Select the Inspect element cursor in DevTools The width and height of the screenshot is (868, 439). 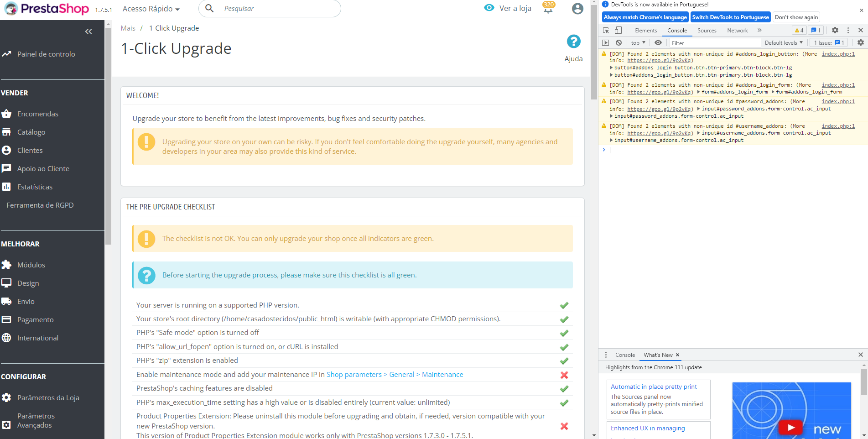click(x=606, y=30)
